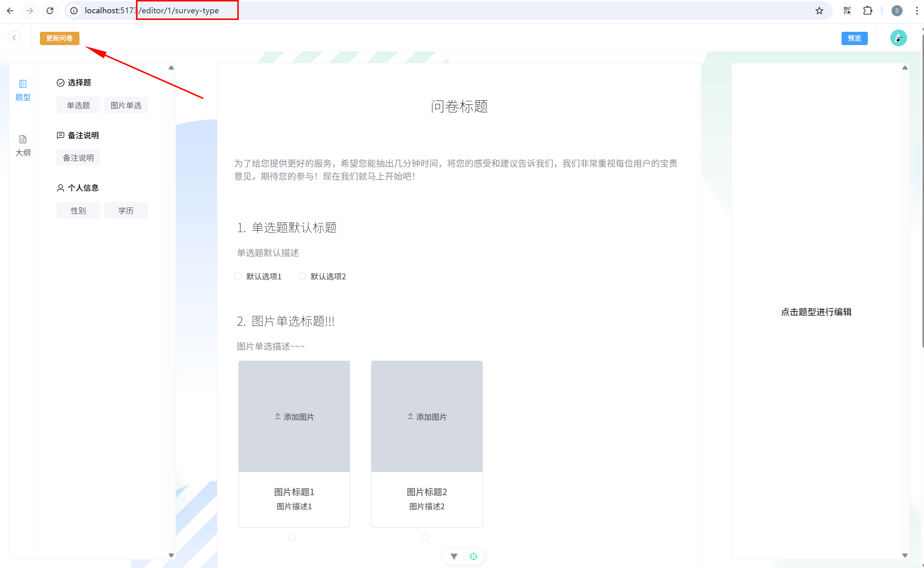Switch to the 题型 sidebar tab
Image resolution: width=924 pixels, height=568 pixels.
[x=23, y=90]
